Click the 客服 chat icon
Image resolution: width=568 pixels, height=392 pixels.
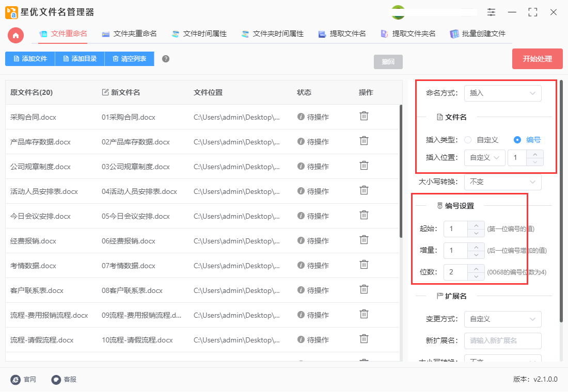(x=56, y=380)
